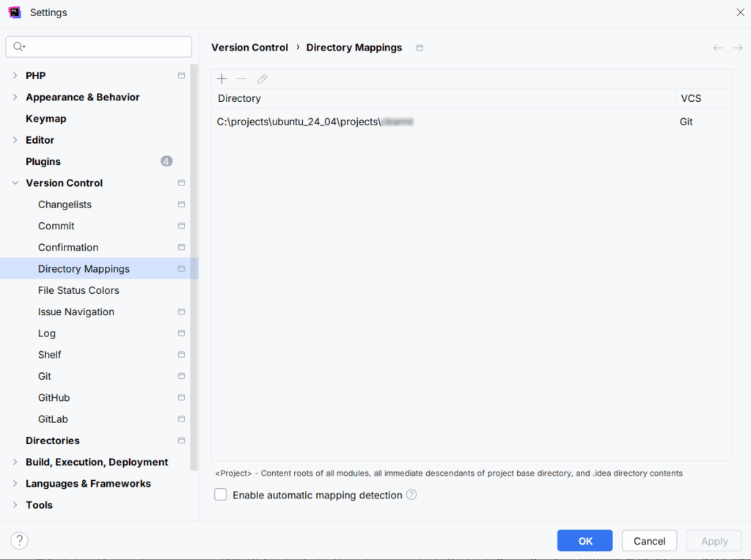
Task: Expand the Languages & Frameworks section
Action: pos(15,484)
